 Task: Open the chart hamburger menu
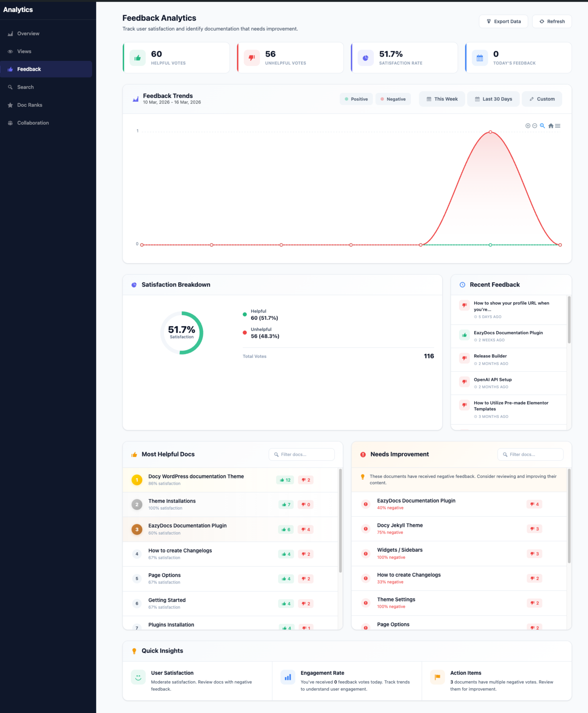pyautogui.click(x=558, y=126)
